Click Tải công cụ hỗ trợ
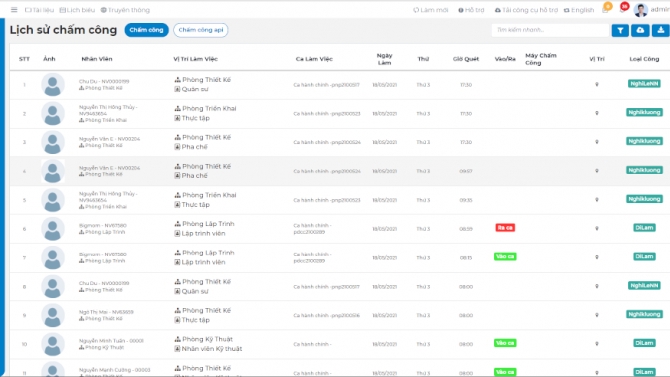 [x=526, y=10]
